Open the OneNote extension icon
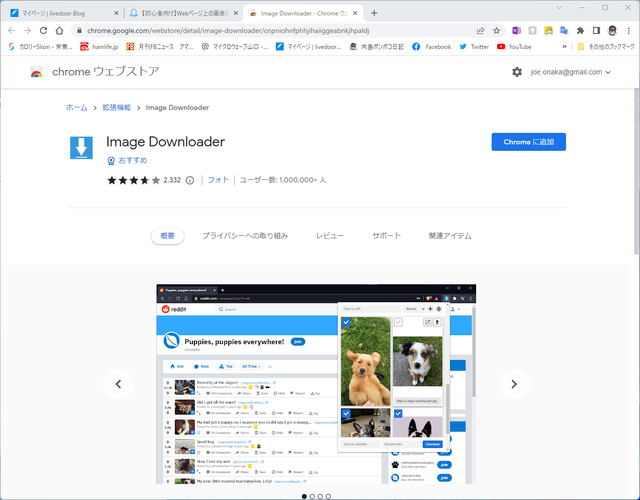Viewport: 640px width, 500px height. 516,31
